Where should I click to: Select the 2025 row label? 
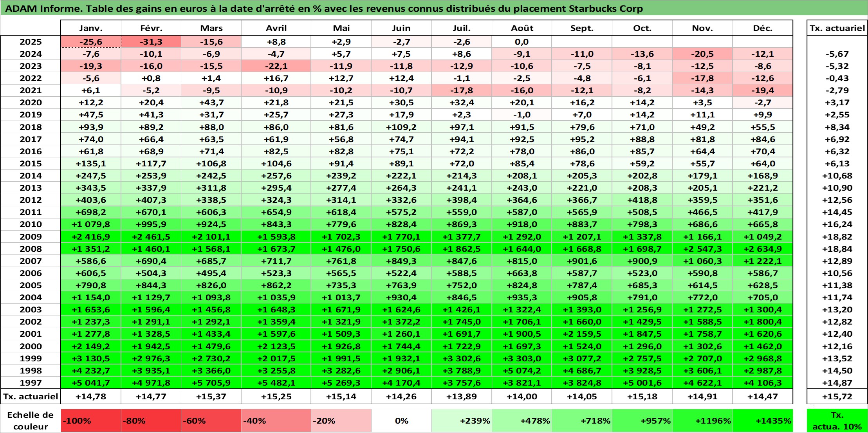31,42
